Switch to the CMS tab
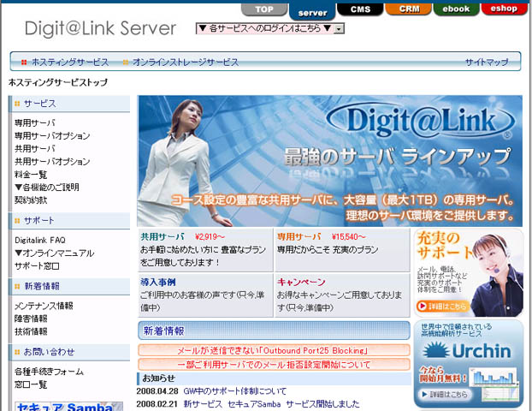This screenshot has width=532, height=411. (x=360, y=9)
